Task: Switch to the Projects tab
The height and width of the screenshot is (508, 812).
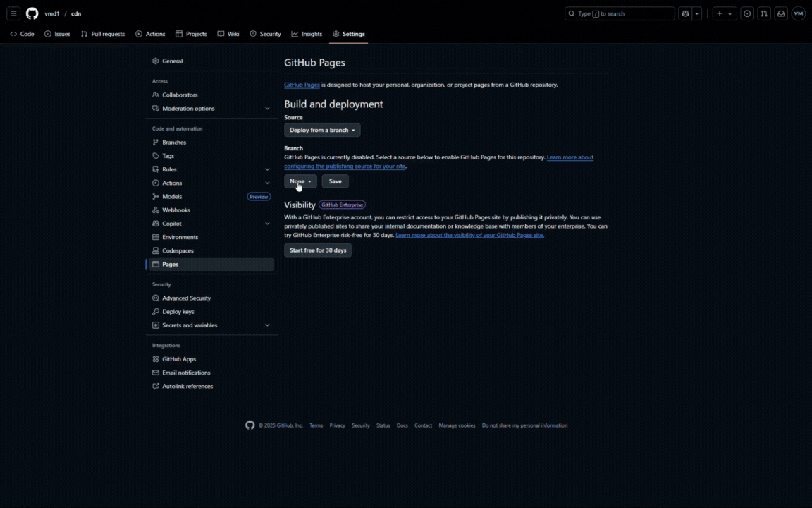Action: coord(191,34)
